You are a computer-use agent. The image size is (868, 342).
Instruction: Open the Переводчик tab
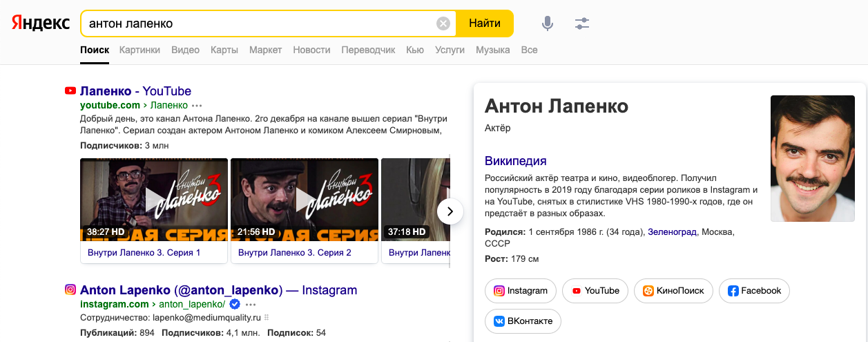(x=368, y=50)
